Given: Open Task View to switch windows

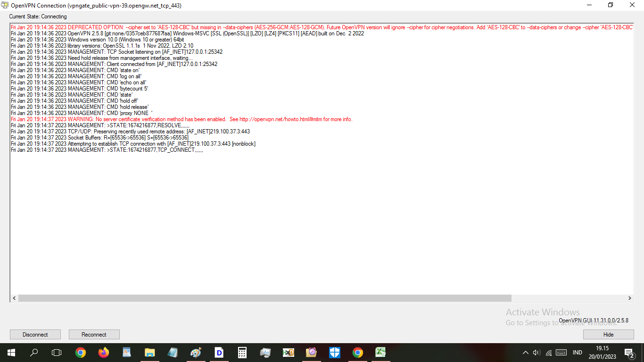Looking at the screenshot, I should point(57,352).
